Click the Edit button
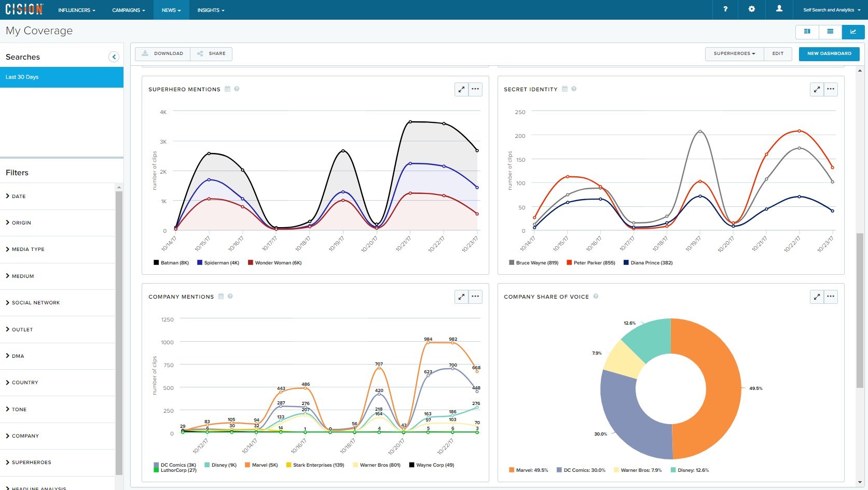This screenshot has width=868, height=490. click(778, 53)
